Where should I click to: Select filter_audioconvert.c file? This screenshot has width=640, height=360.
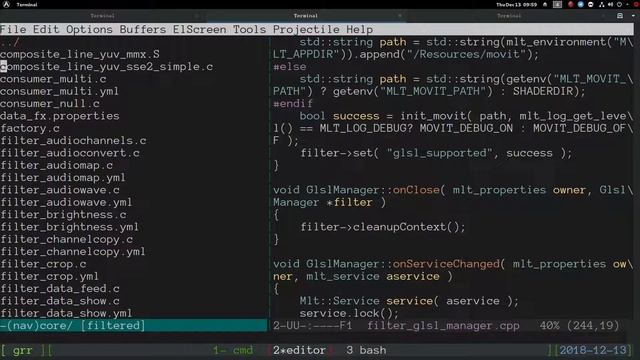[70, 153]
